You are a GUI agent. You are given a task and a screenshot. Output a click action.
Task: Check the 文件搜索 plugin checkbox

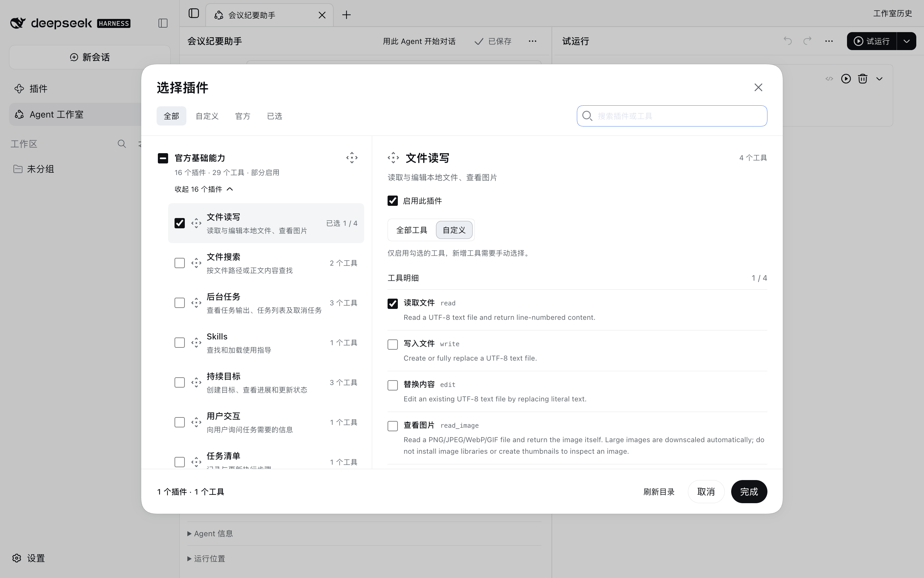(x=179, y=263)
